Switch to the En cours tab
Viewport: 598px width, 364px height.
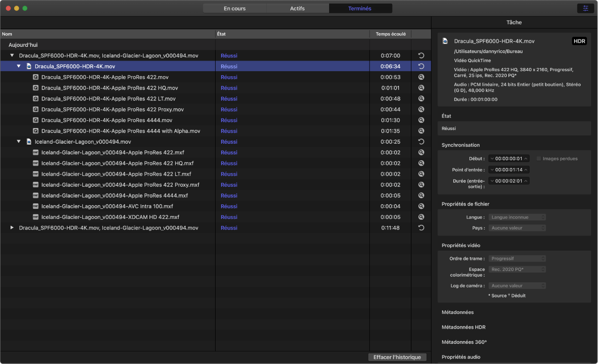(x=234, y=8)
